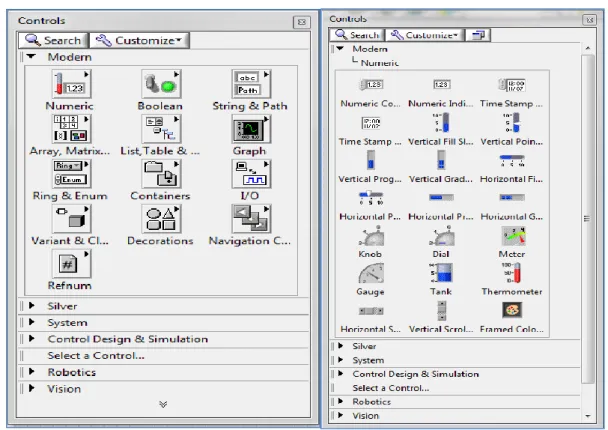Click the right window scrollbar up arrow
Screen dimensions: 608x430
(x=588, y=48)
